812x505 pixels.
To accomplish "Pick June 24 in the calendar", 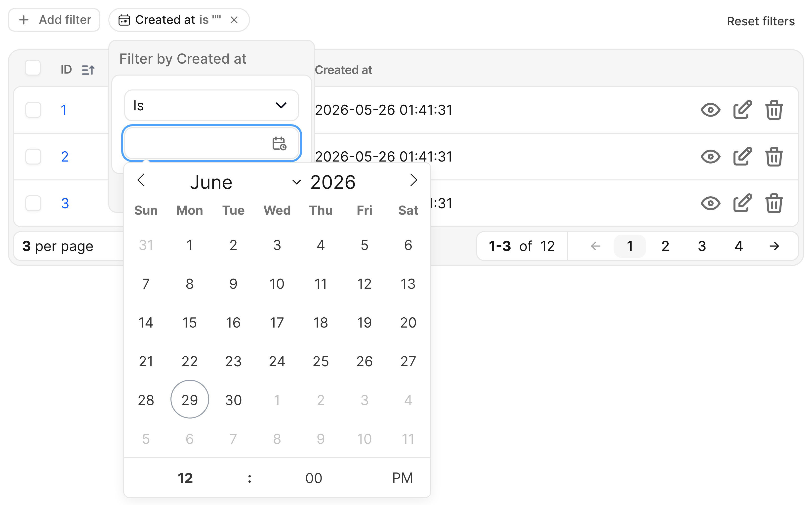I will (277, 361).
